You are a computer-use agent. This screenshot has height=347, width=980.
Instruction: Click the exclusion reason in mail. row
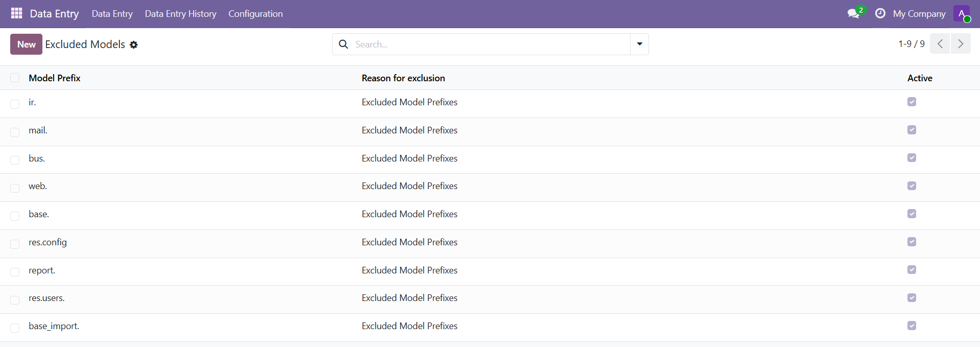tap(409, 130)
